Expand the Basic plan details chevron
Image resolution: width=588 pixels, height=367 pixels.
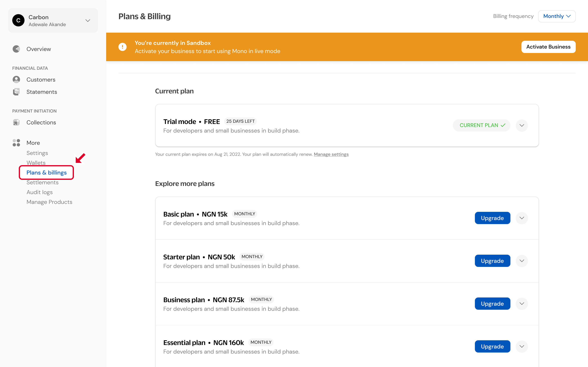coord(522,218)
